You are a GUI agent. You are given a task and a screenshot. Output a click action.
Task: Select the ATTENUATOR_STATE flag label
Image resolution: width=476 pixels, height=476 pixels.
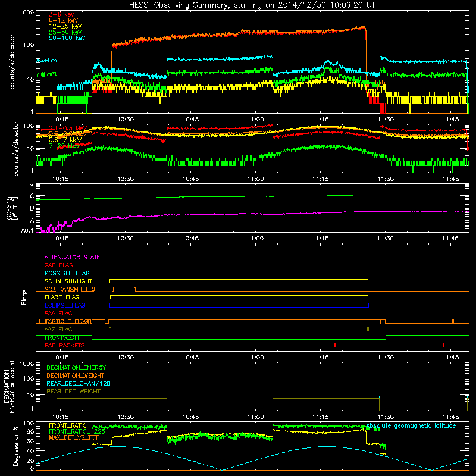pyautogui.click(x=72, y=257)
